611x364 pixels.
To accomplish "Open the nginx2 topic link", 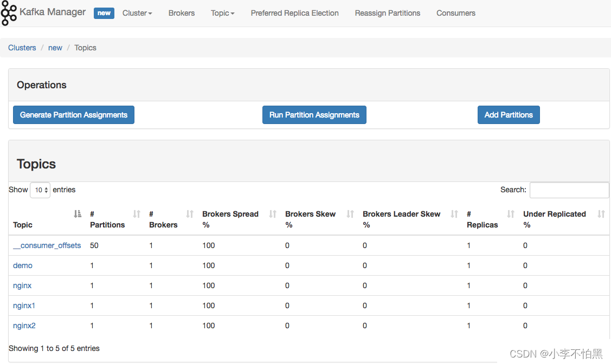I will click(x=24, y=326).
